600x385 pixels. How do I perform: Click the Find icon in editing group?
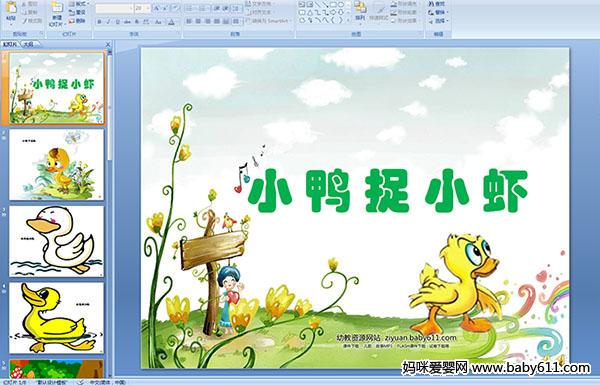click(437, 4)
